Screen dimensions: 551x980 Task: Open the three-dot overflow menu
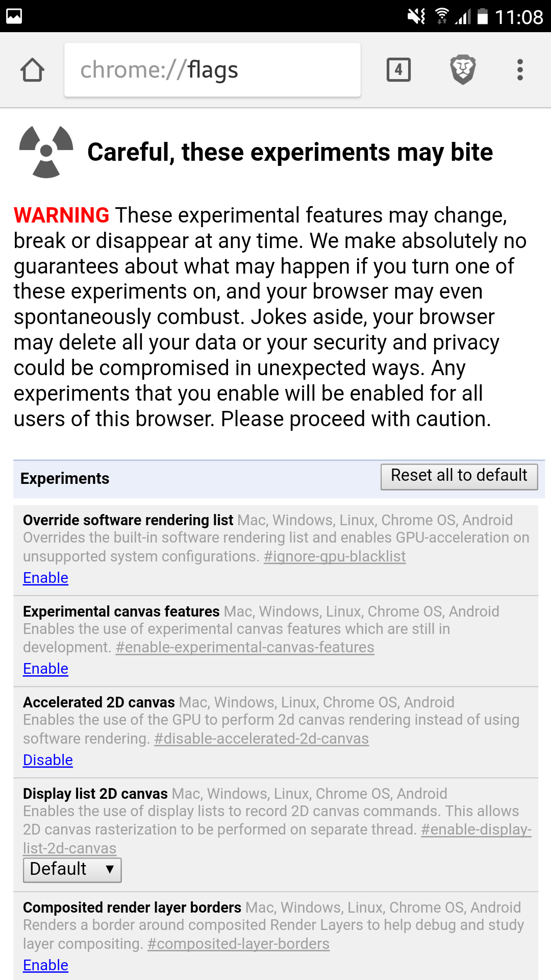coord(520,70)
